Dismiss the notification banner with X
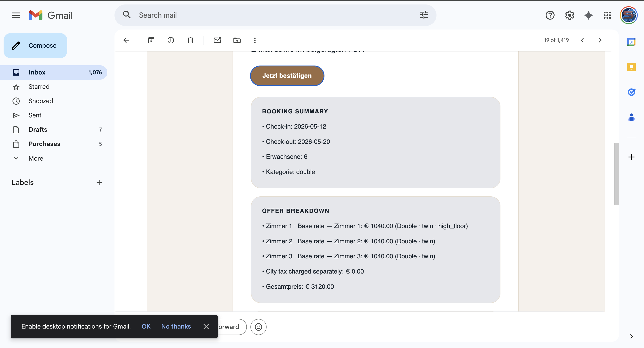 [206, 327]
